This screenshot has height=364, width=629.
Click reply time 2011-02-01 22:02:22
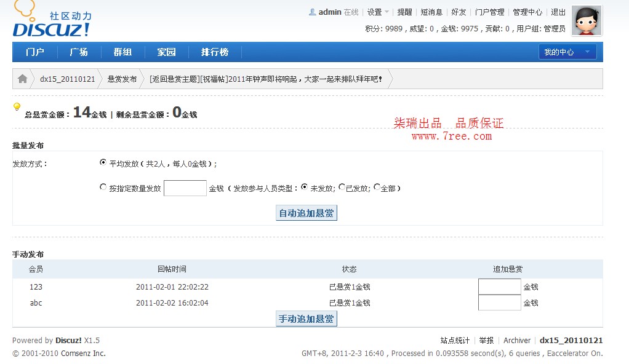[x=172, y=287]
